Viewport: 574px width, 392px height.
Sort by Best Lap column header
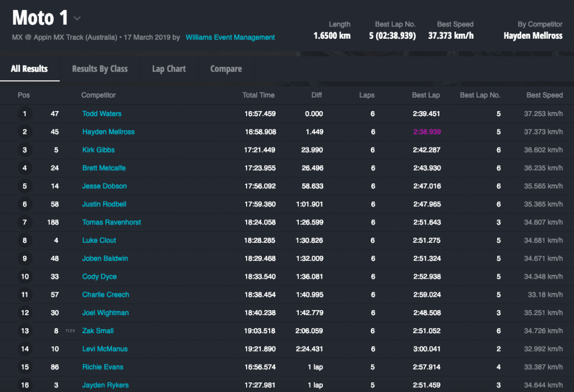[x=425, y=95]
